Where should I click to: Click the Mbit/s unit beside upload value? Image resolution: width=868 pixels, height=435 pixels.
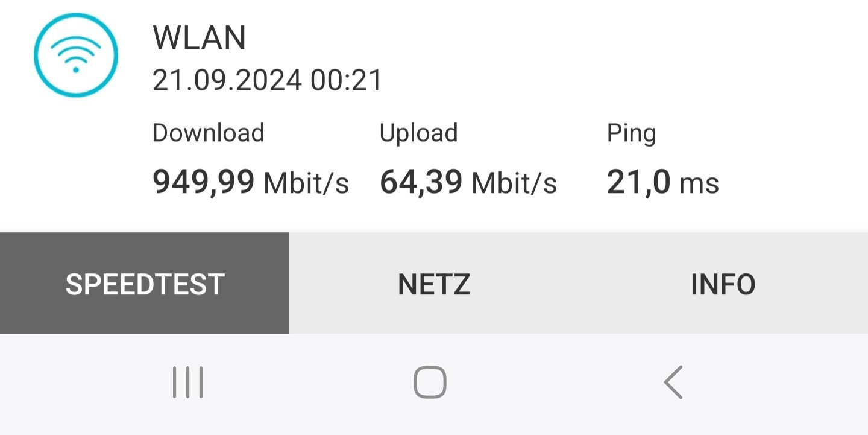[514, 183]
